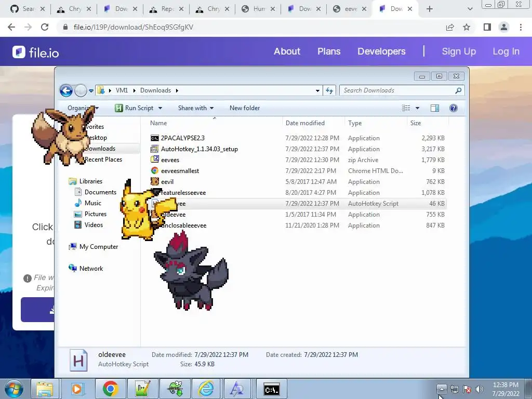The width and height of the screenshot is (532, 399).
Task: Expand the address bar history dropdown
Action: (x=317, y=90)
